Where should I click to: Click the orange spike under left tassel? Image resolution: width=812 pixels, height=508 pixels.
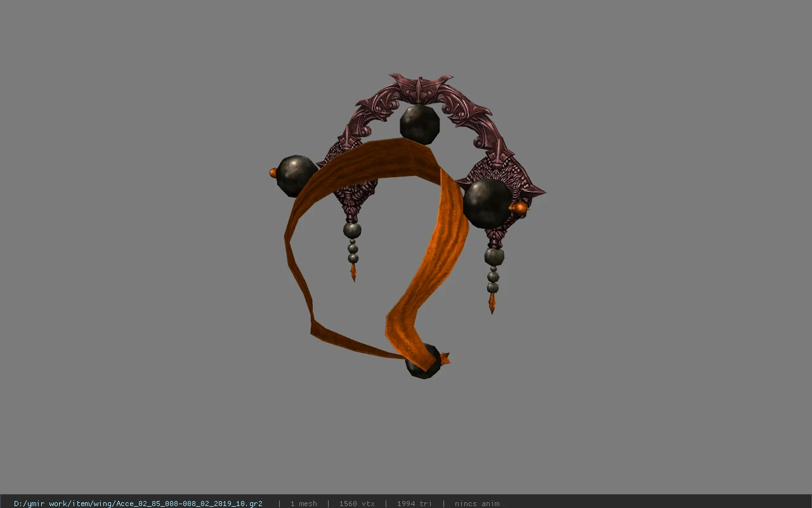click(353, 272)
